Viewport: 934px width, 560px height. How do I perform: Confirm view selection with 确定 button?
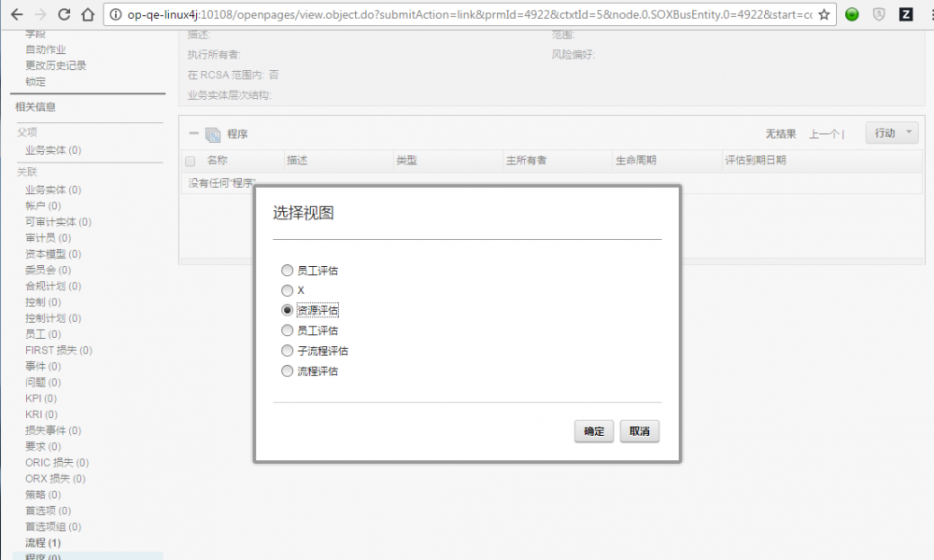point(593,431)
